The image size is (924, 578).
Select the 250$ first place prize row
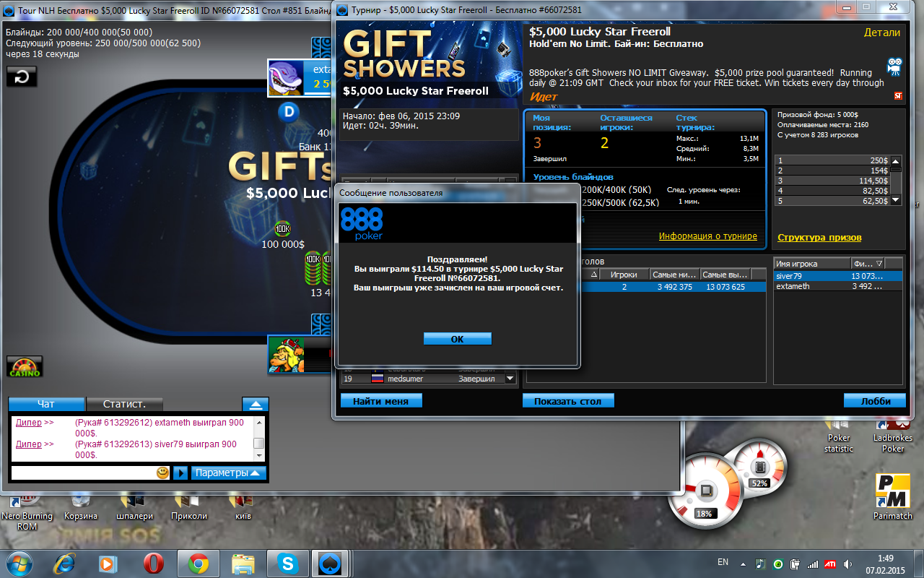(x=832, y=160)
